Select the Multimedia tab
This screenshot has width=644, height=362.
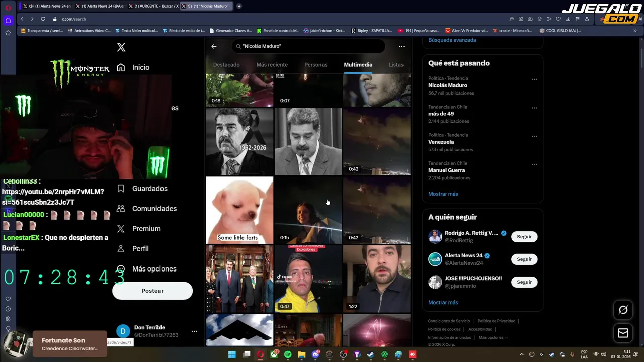click(358, 65)
